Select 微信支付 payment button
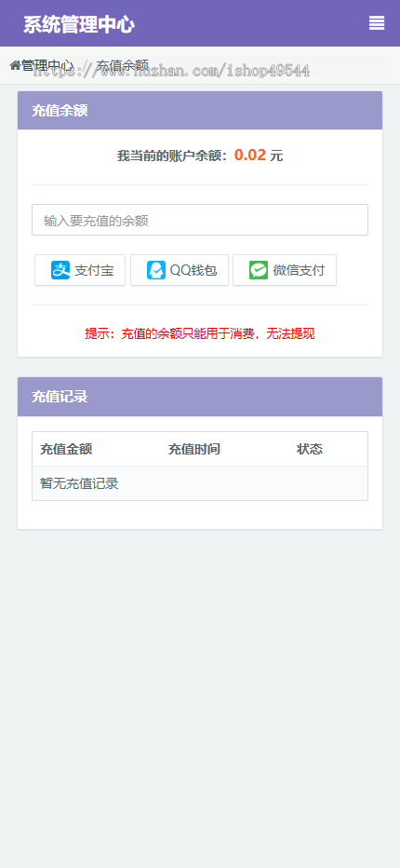The width and height of the screenshot is (400, 868). [285, 270]
